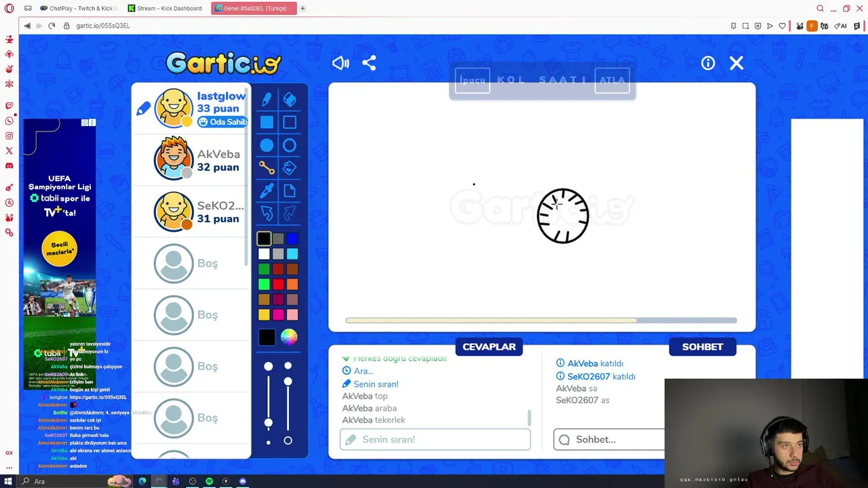Focus the Sohbet chat input field
The width and height of the screenshot is (868, 488).
coord(608,439)
